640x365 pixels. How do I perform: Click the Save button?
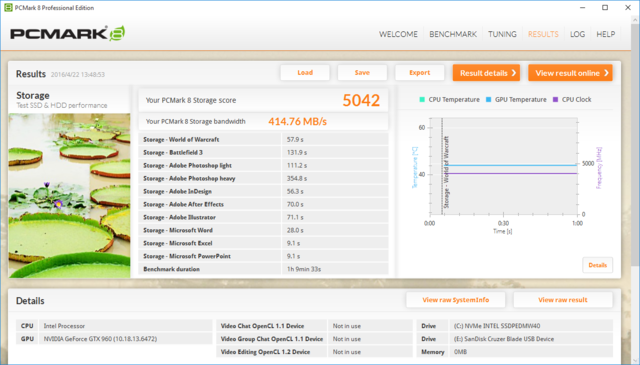tap(362, 73)
